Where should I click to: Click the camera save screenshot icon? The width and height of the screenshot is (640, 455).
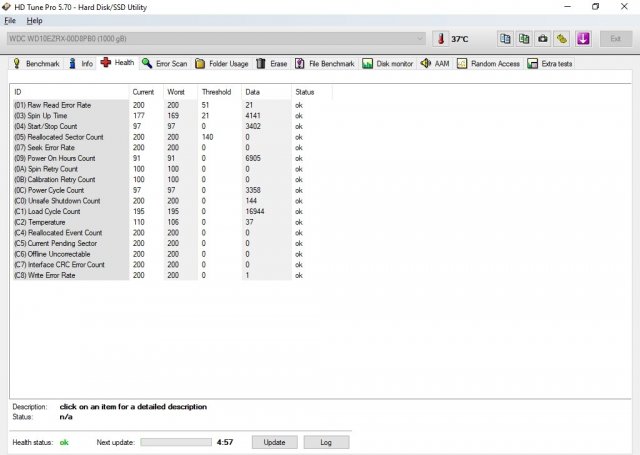543,39
